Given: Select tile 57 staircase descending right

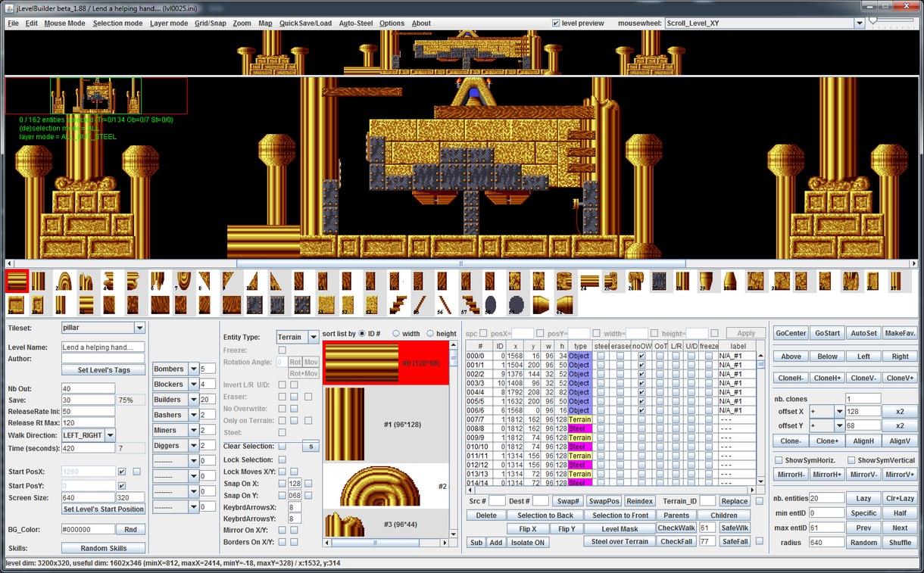Looking at the screenshot, I should click(x=470, y=305).
